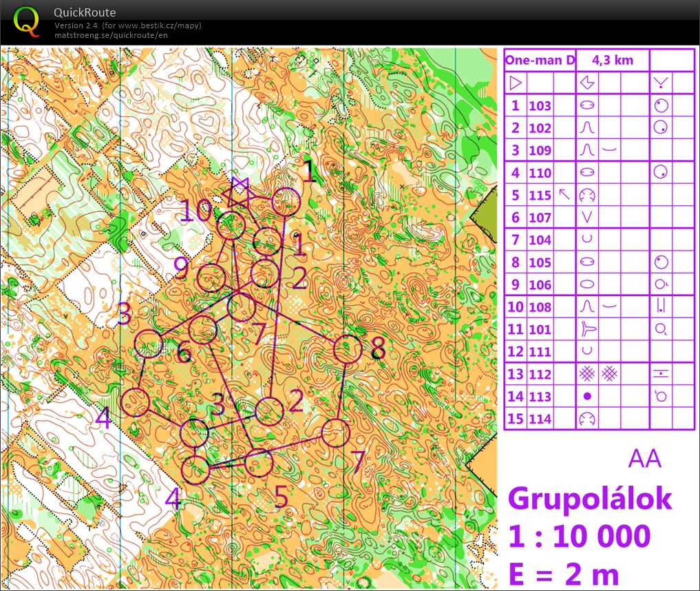
Task: Click control circle 8 on the map
Action: (x=348, y=349)
